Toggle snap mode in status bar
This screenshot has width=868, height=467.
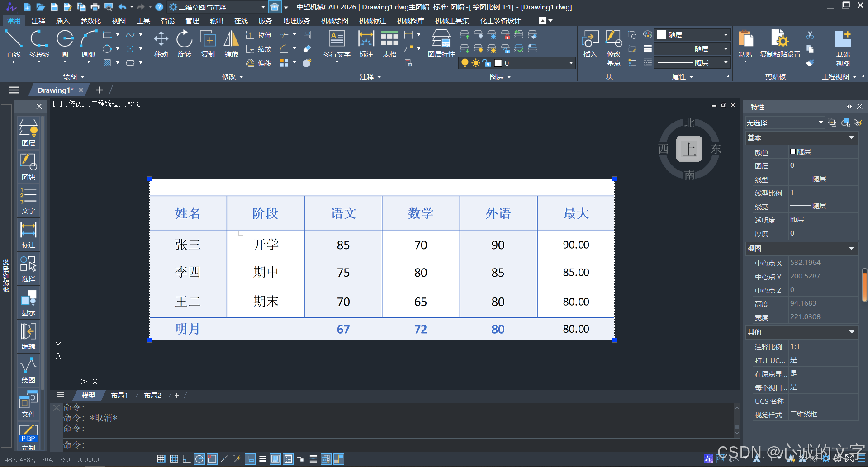pyautogui.click(x=161, y=459)
